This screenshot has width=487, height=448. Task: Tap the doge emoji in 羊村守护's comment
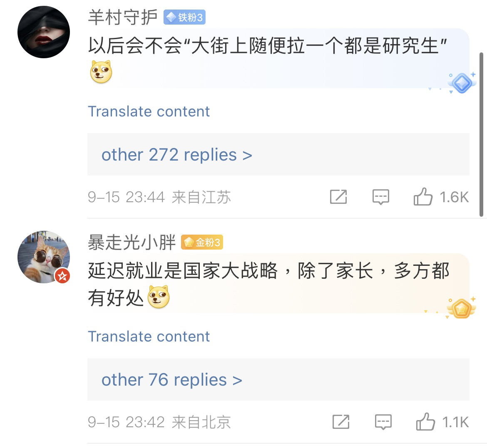coord(101,72)
